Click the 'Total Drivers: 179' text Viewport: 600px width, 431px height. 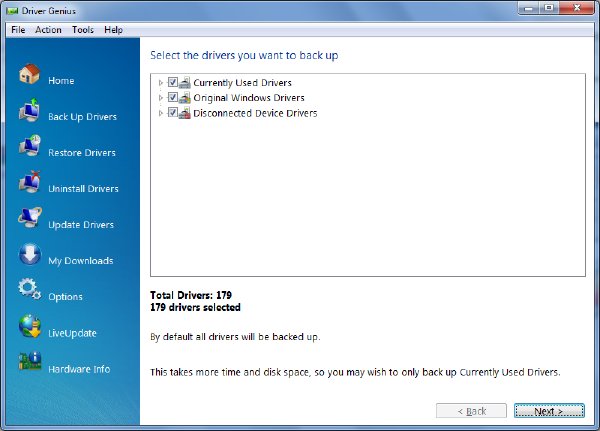pos(191,295)
